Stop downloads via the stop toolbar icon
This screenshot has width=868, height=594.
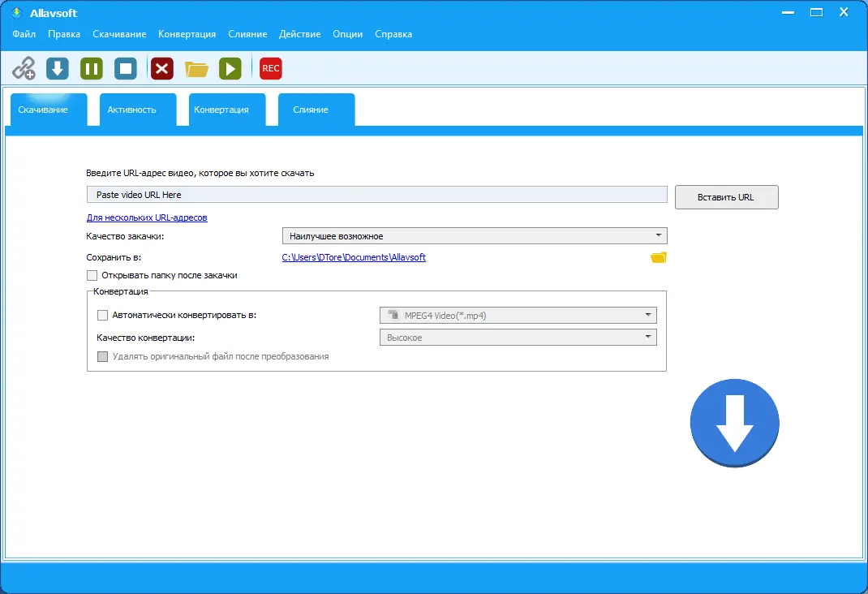125,68
